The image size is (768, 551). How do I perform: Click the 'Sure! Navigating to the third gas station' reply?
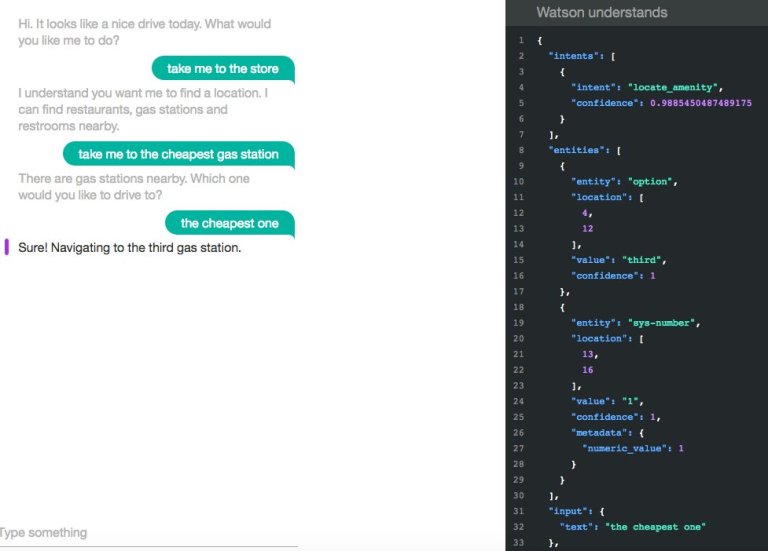coord(129,247)
